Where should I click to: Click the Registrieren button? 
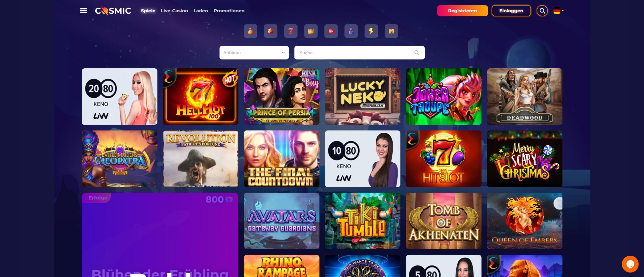(462, 11)
